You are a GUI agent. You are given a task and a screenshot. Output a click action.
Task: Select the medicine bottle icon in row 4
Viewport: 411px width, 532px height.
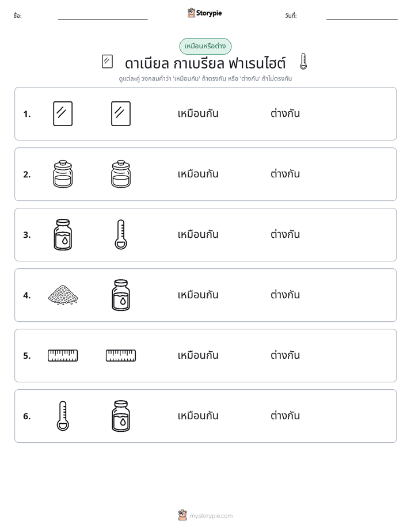pos(121,295)
